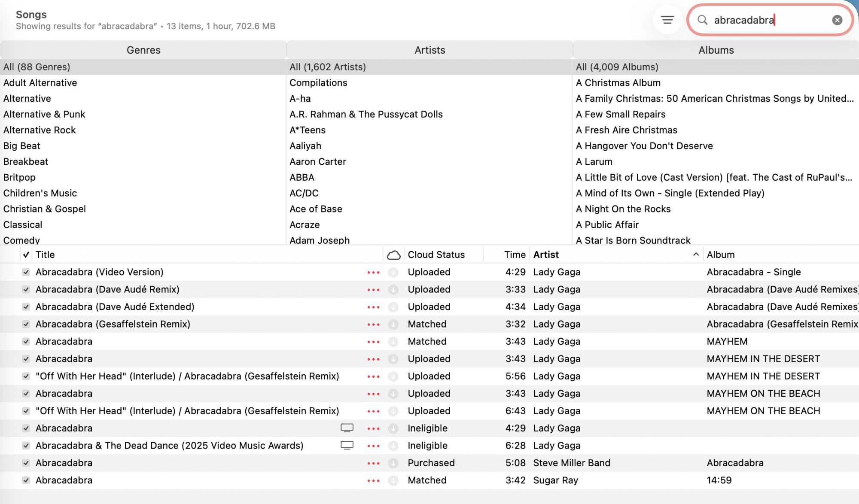This screenshot has width=859, height=504.
Task: Open more options for Steve Miller Band track
Action: click(373, 463)
